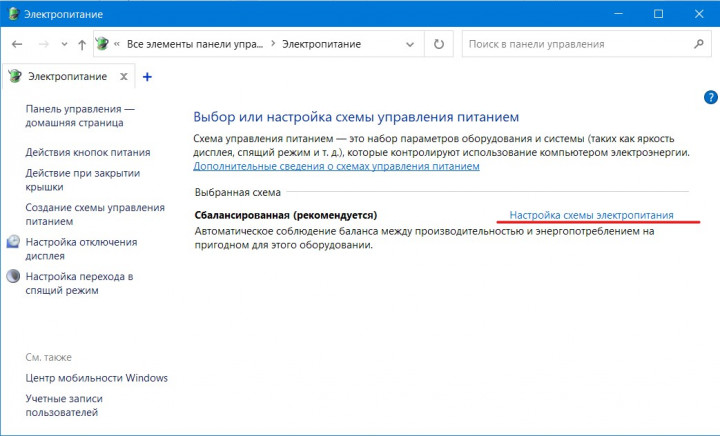This screenshot has height=436, width=720.
Task: Open Центр мобильности Windows
Action: [96, 378]
